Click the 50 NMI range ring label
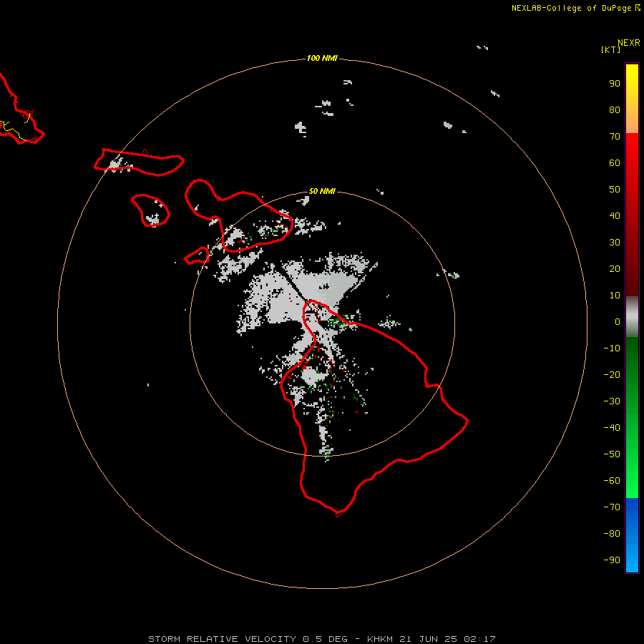Image resolution: width=644 pixels, height=644 pixels. [x=322, y=191]
